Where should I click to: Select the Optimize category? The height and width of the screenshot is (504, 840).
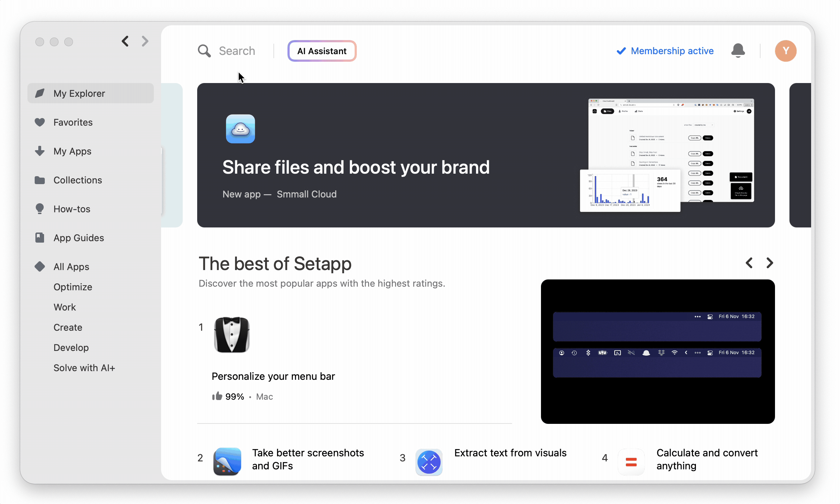click(73, 287)
